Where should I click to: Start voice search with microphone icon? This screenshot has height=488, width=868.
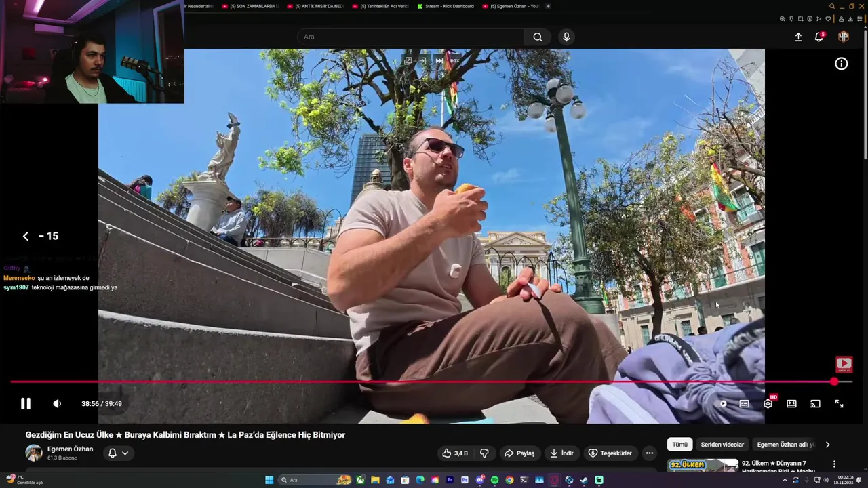566,37
